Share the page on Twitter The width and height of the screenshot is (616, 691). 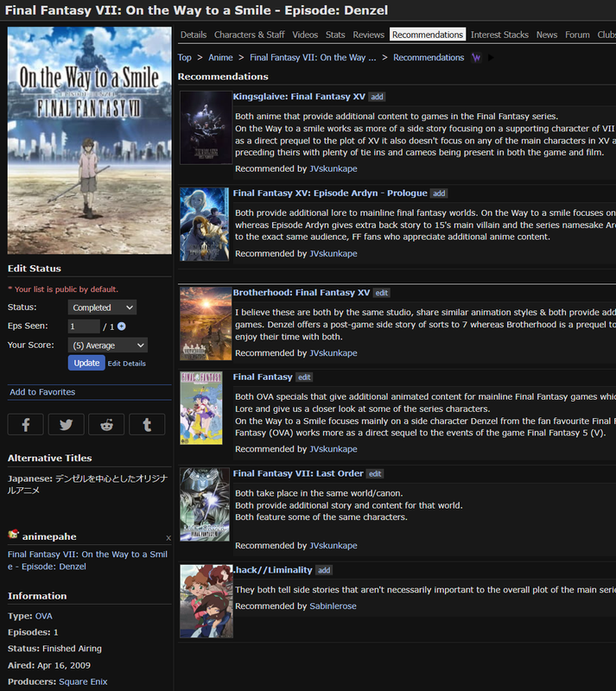67,424
